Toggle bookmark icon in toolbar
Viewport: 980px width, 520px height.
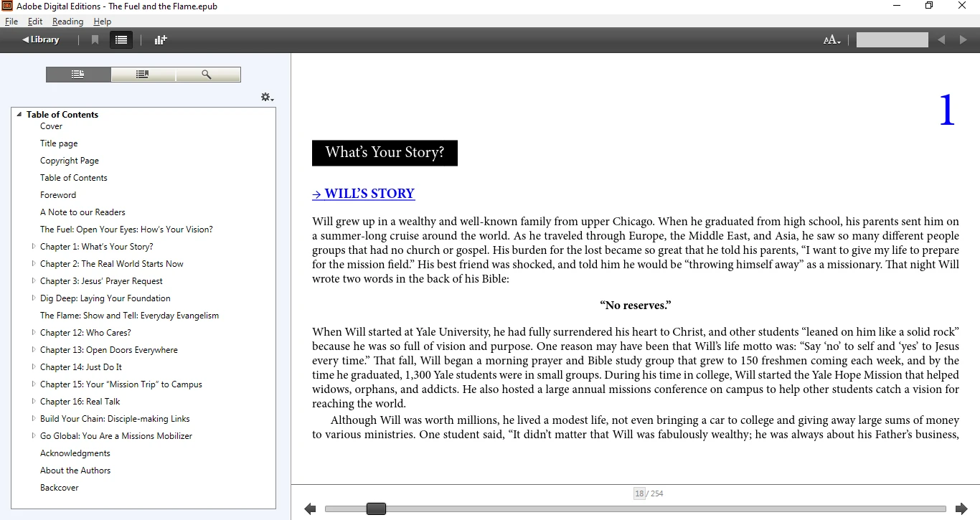click(x=95, y=40)
